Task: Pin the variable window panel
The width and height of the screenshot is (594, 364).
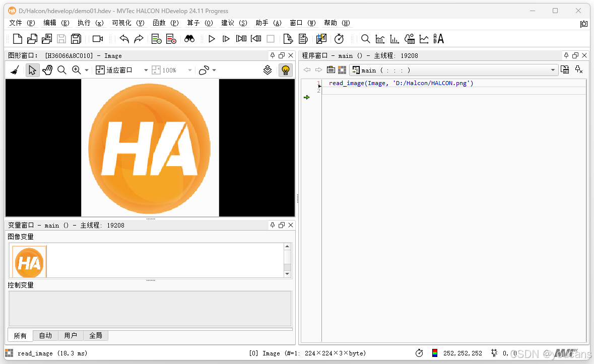Action: point(273,225)
